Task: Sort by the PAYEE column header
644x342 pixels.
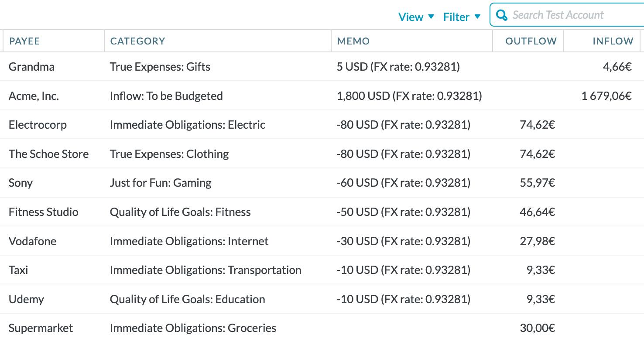Action: 24,41
